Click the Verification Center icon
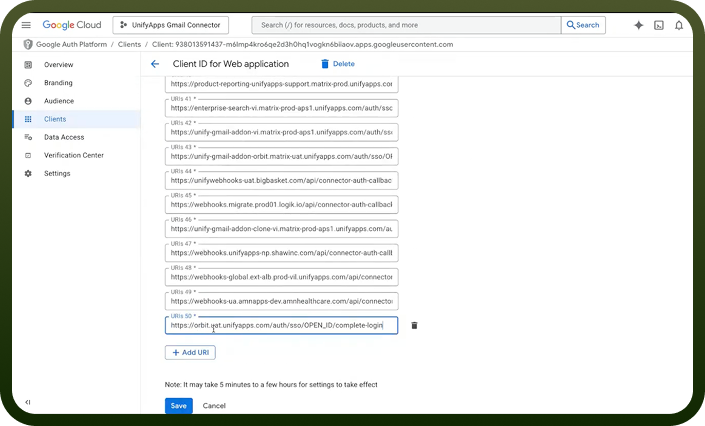705x426 pixels. (x=28, y=155)
